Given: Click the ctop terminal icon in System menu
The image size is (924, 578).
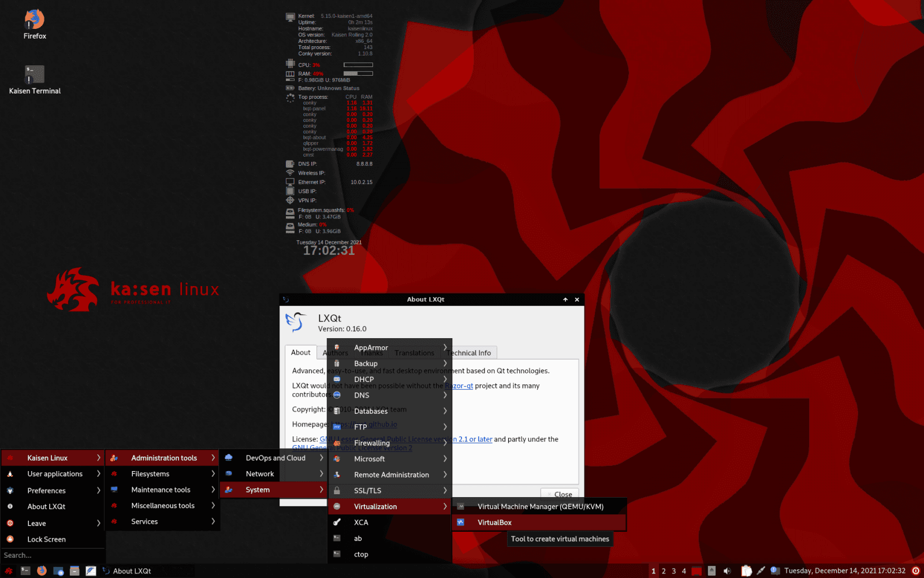Looking at the screenshot, I should 337,554.
